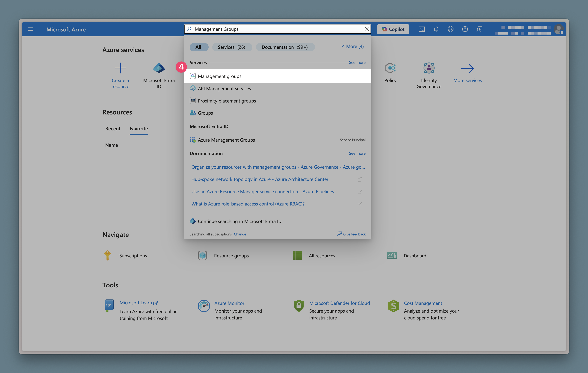This screenshot has height=373, width=588.
Task: Click the Cost Management dollar icon
Action: [x=393, y=306]
